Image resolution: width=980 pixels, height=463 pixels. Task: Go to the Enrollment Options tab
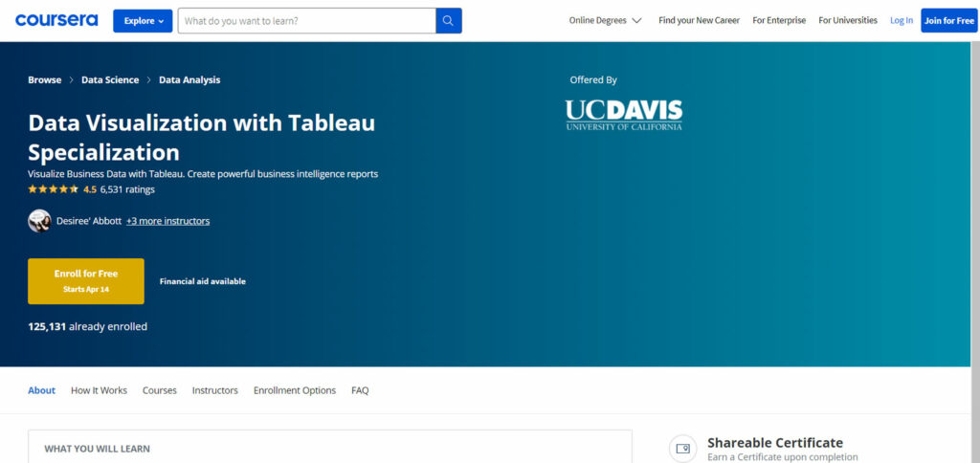point(295,390)
